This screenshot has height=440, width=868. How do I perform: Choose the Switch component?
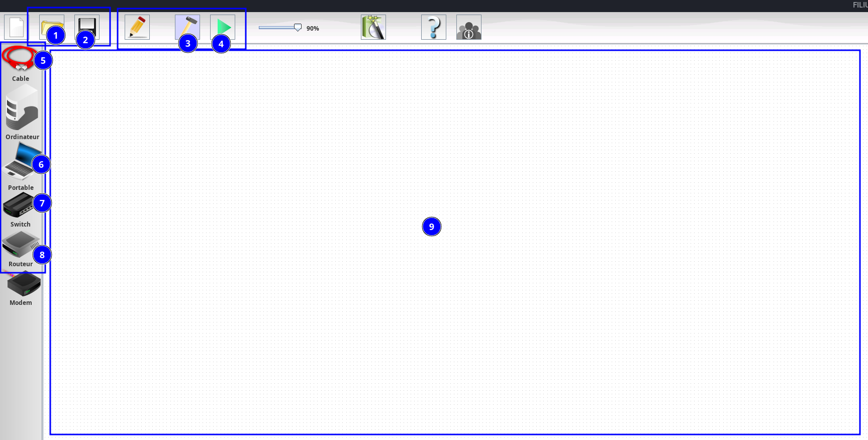[21, 210]
